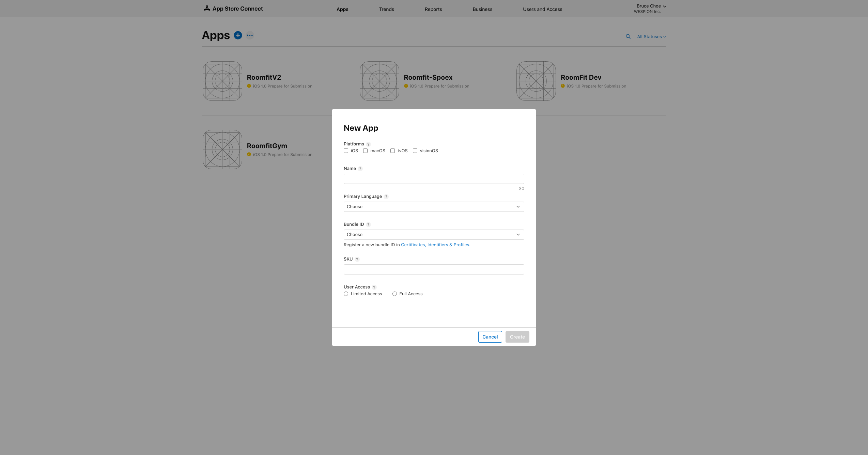Click the question mark beside Bundle ID
868x455 pixels.
[x=368, y=225]
